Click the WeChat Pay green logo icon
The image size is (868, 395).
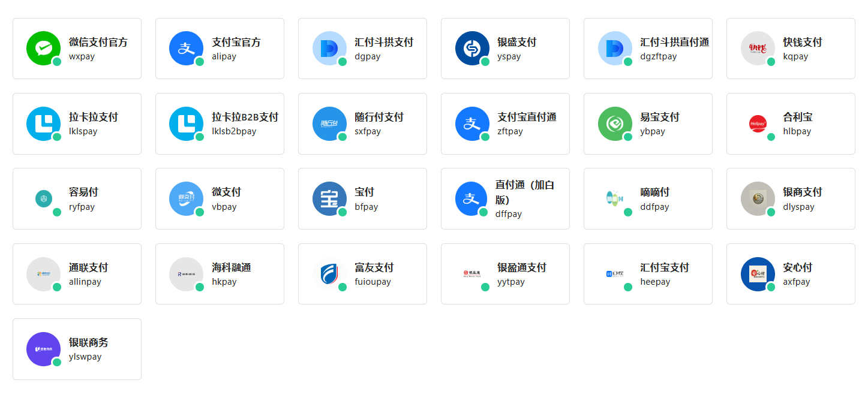click(x=44, y=49)
